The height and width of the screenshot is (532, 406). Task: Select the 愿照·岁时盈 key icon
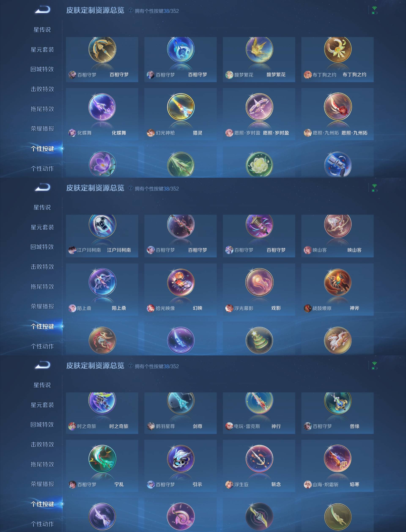click(259, 107)
